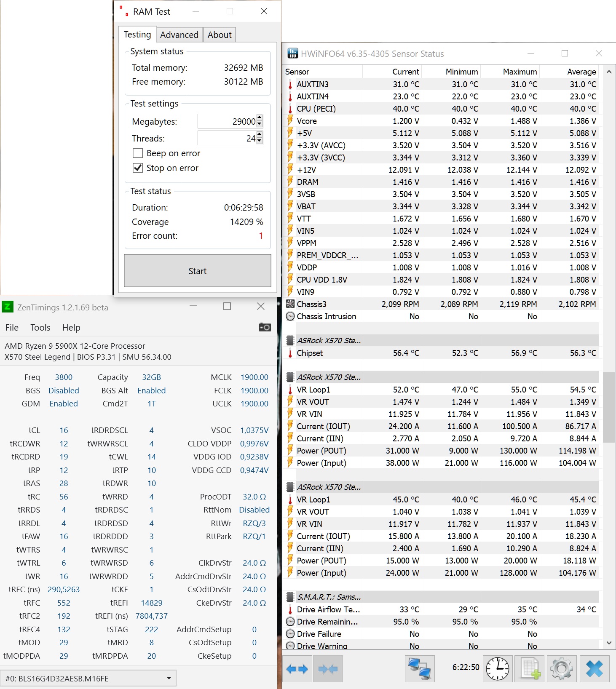Take ZenTimings screenshot with camera icon

[265, 327]
